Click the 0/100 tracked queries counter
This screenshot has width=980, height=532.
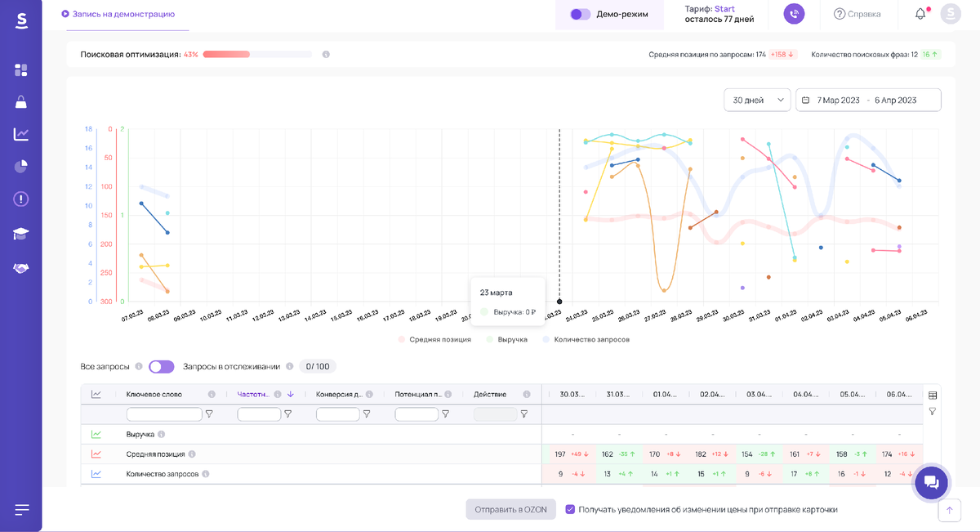[x=318, y=367]
